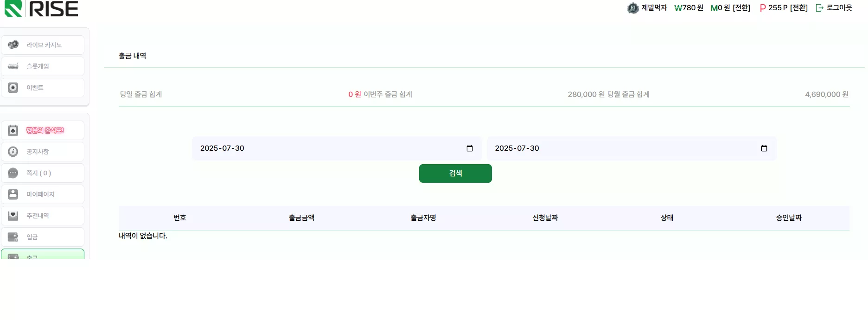Click the start date input field

(x=337, y=148)
